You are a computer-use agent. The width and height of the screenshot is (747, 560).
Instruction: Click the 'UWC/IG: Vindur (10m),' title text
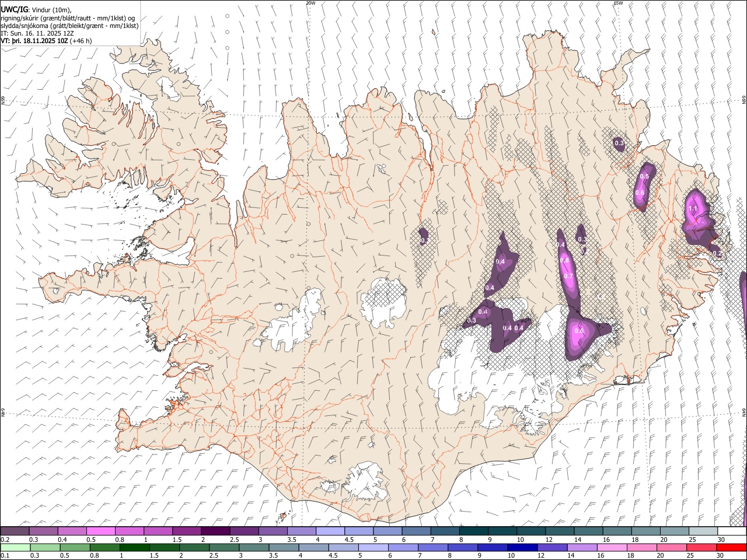click(x=36, y=10)
